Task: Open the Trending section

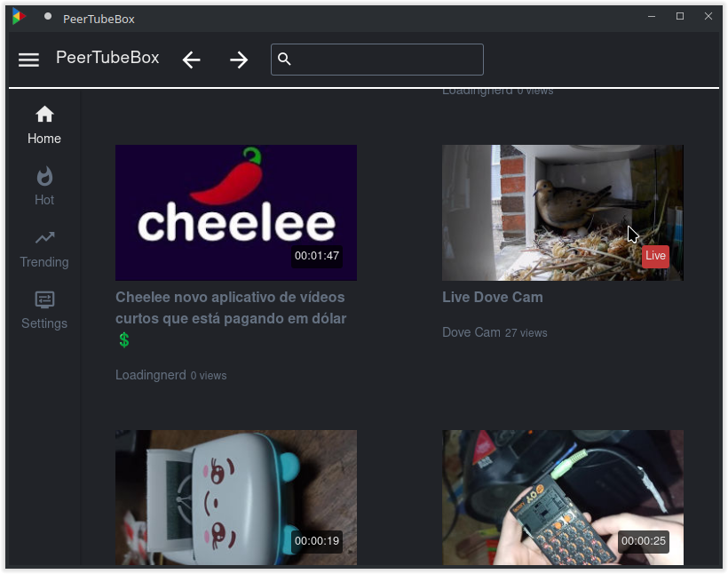Action: 44,249
